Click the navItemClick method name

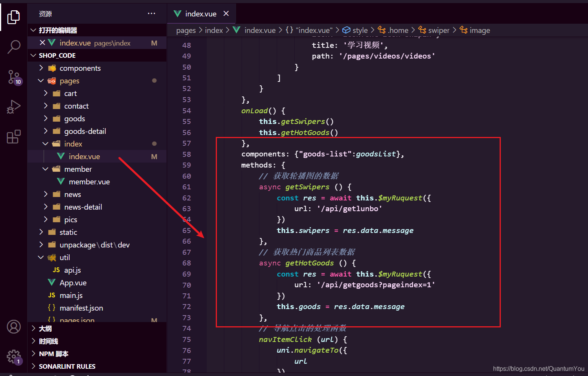tap(285, 340)
